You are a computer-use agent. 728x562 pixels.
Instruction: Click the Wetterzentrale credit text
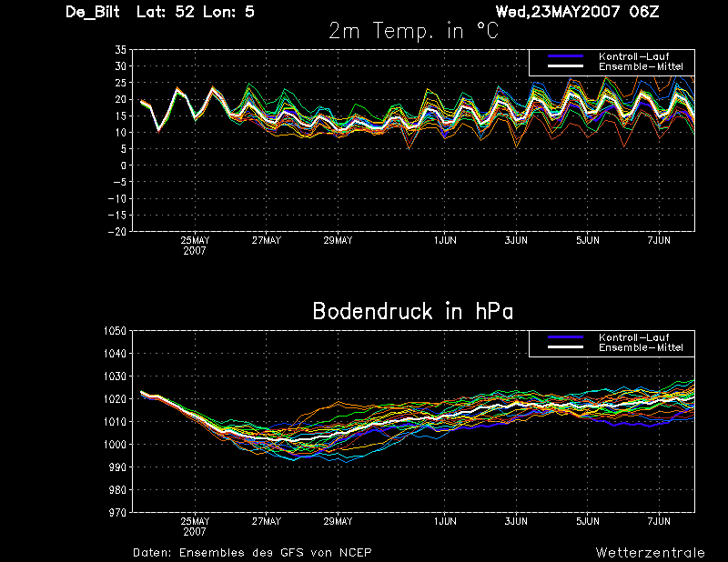point(650,553)
